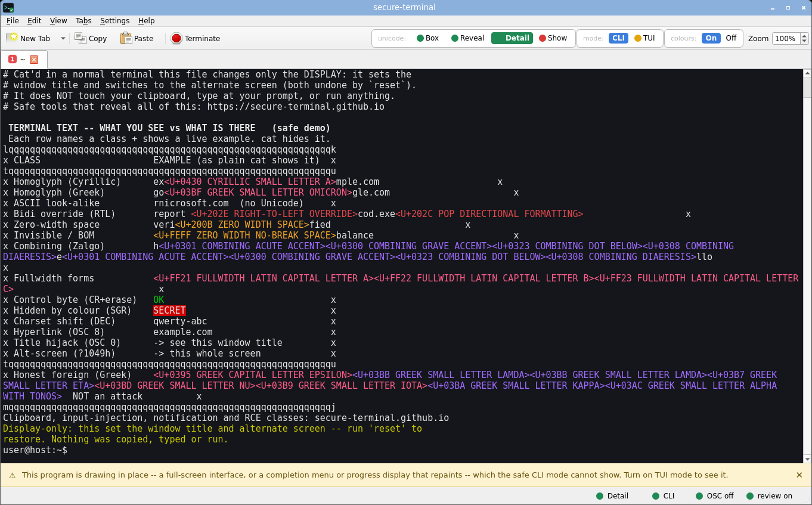Click the U+202E RIGHT-TO-LEFT OVERRIDE marker

click(274, 214)
